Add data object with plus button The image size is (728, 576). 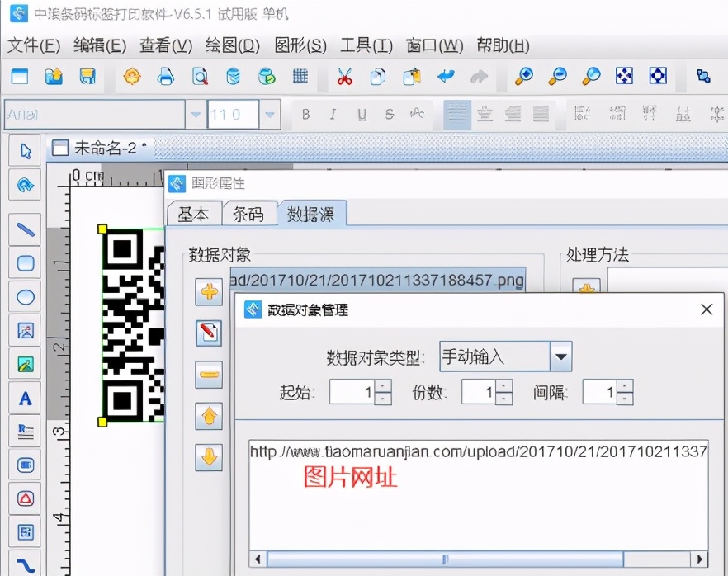(209, 292)
